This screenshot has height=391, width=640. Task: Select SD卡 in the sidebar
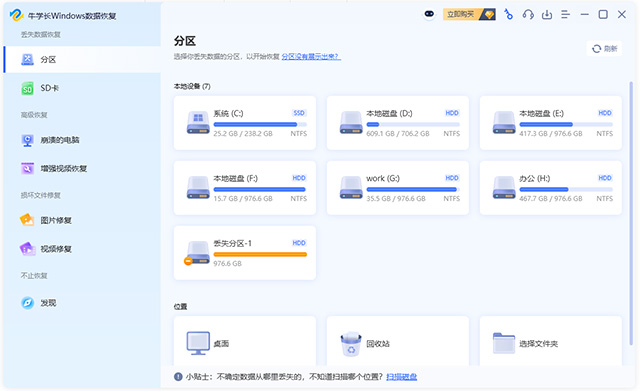[x=82, y=88]
